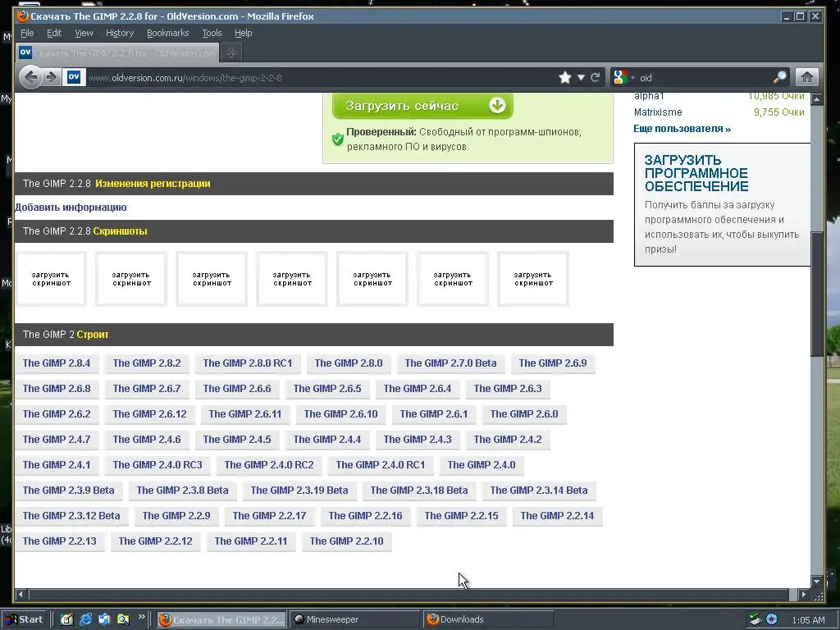This screenshot has width=840, height=630.
Task: Bookmark this page with the star icon
Action: [x=564, y=78]
